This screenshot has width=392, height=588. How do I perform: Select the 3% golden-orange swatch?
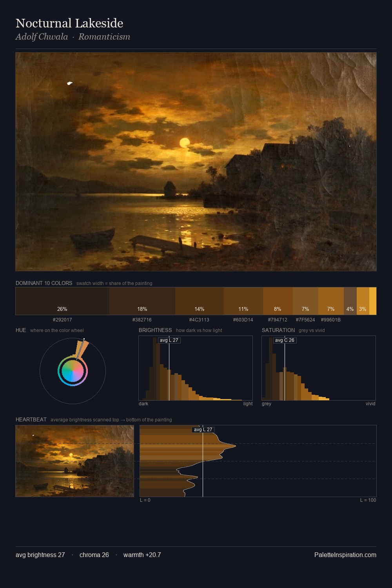(363, 301)
